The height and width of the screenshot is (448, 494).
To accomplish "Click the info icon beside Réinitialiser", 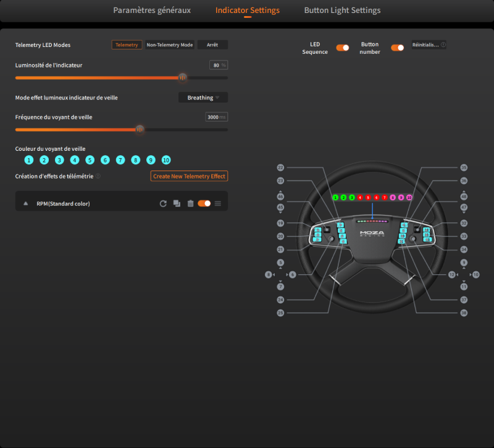I will (443, 44).
